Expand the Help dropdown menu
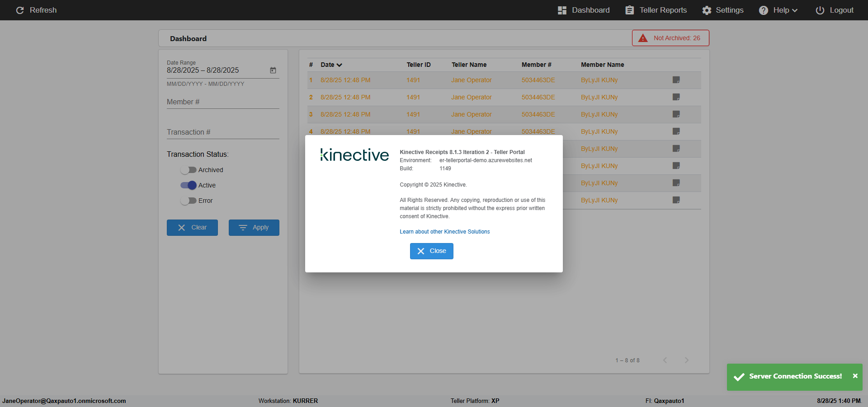This screenshot has height=407, width=868. click(778, 10)
